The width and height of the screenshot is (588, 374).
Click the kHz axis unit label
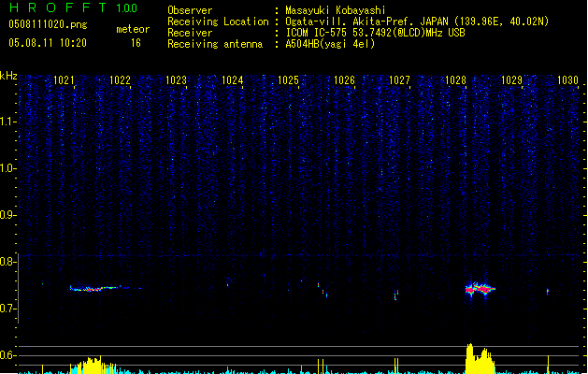[8, 76]
